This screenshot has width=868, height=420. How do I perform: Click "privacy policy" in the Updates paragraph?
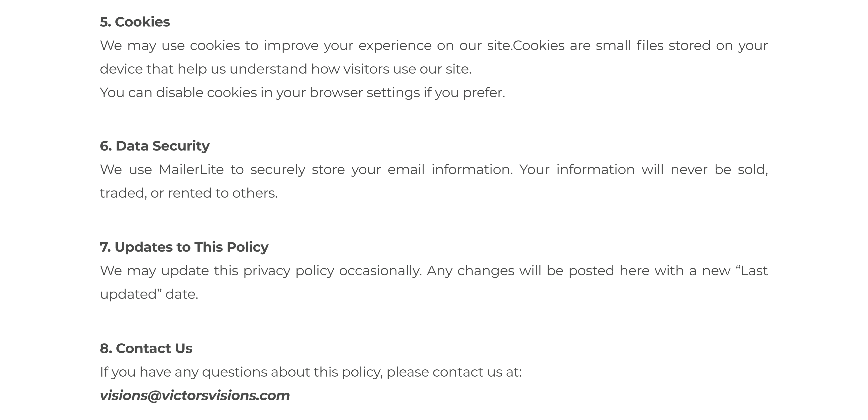[288, 271]
